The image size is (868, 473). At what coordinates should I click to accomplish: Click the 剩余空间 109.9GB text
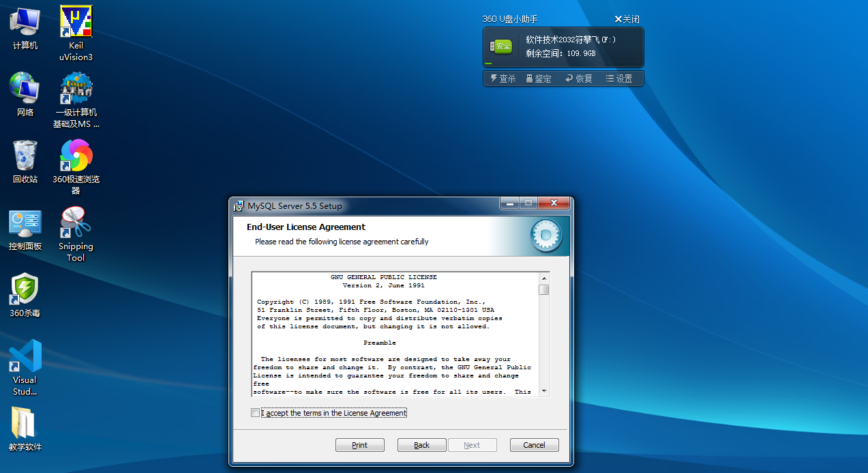click(560, 53)
